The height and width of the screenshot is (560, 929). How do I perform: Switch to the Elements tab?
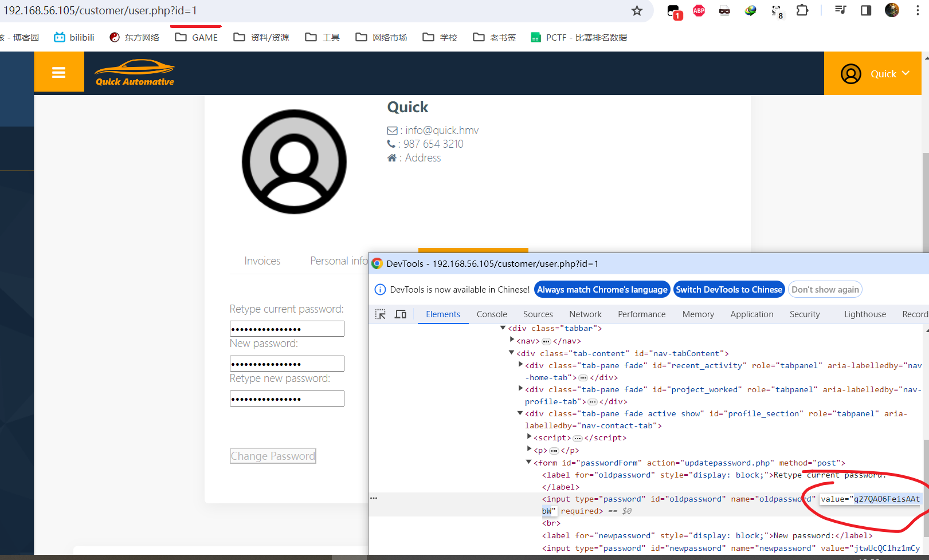click(x=443, y=314)
